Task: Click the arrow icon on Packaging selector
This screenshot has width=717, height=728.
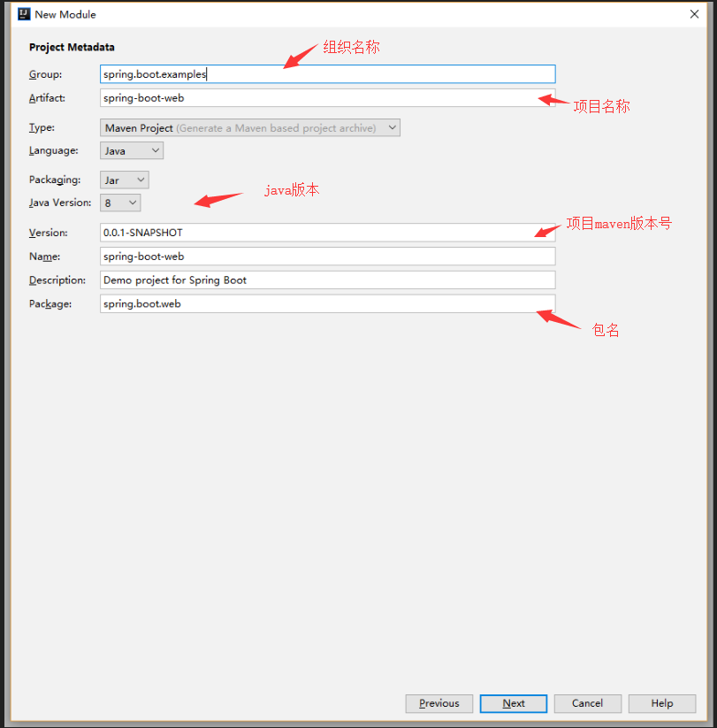Action: click(x=141, y=179)
